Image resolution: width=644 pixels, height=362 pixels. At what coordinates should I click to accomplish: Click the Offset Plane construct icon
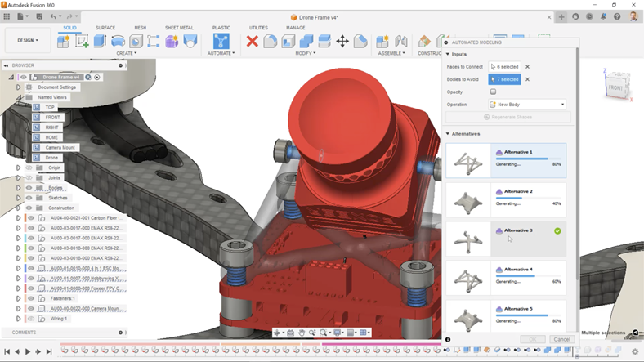click(x=424, y=41)
